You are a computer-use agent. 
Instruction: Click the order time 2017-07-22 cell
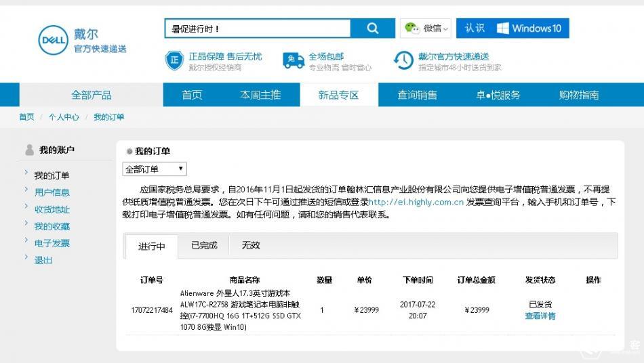[418, 310]
